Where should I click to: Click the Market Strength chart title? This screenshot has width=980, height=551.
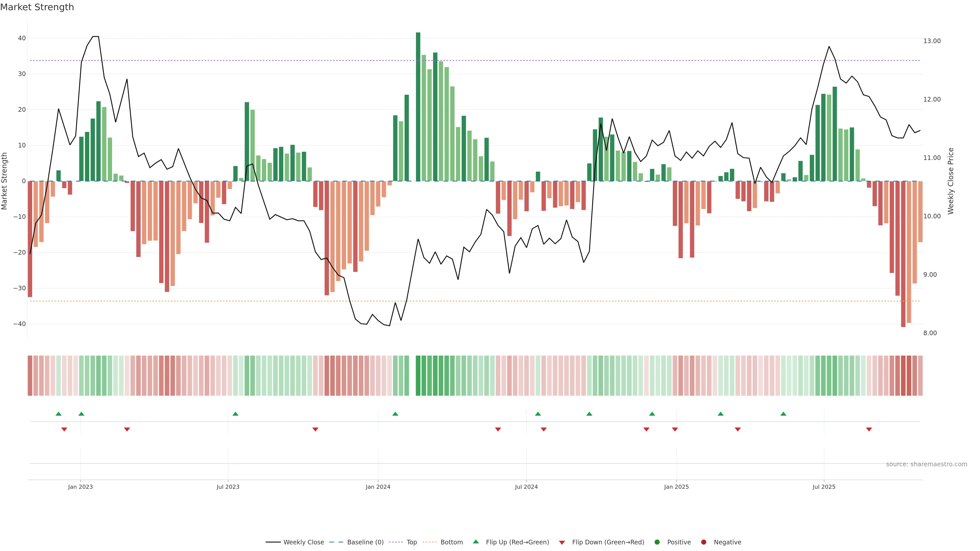click(37, 7)
